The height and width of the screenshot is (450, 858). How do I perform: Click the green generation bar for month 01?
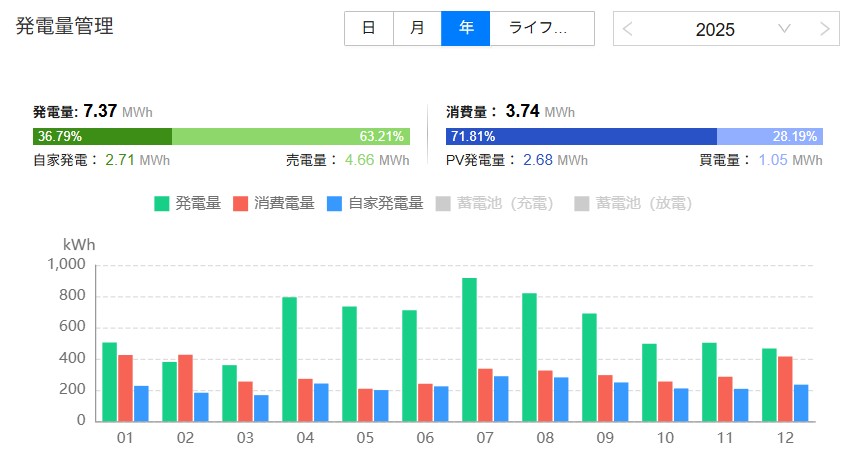click(x=109, y=382)
